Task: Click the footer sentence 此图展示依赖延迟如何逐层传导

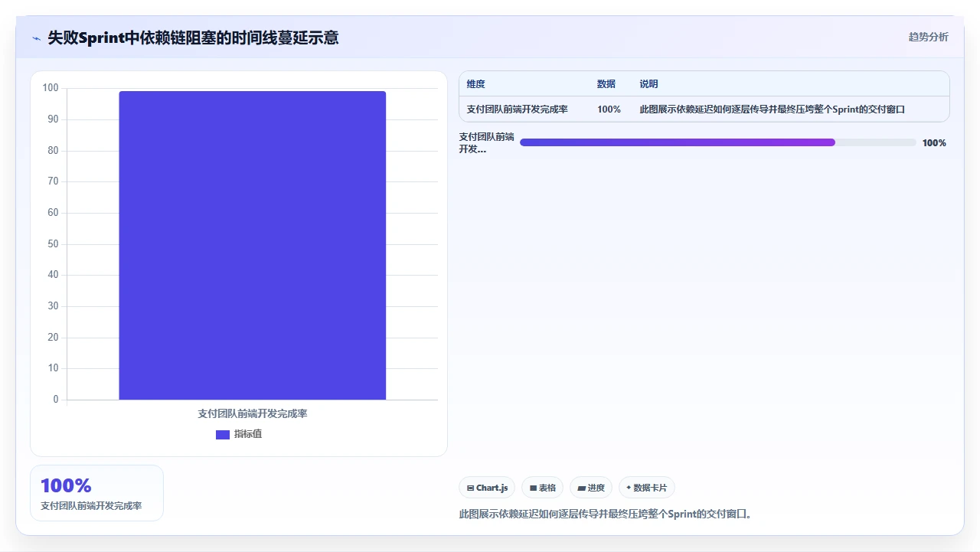Action: click(x=606, y=514)
